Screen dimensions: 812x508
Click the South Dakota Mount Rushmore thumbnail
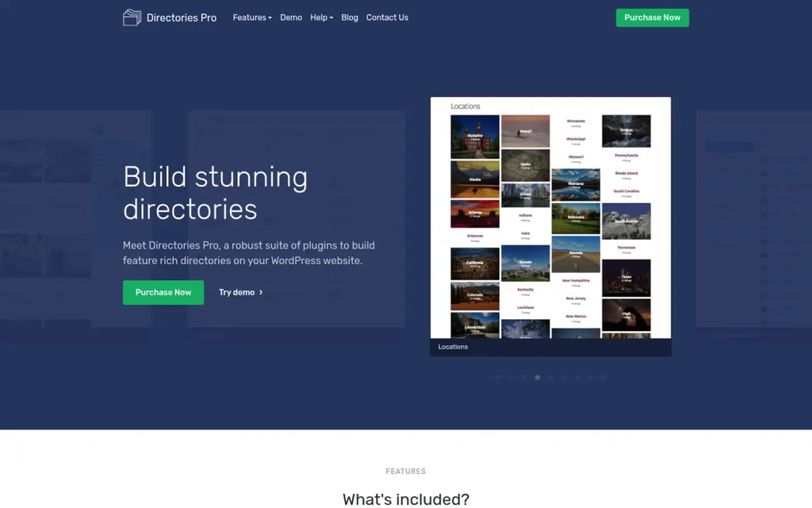click(626, 221)
